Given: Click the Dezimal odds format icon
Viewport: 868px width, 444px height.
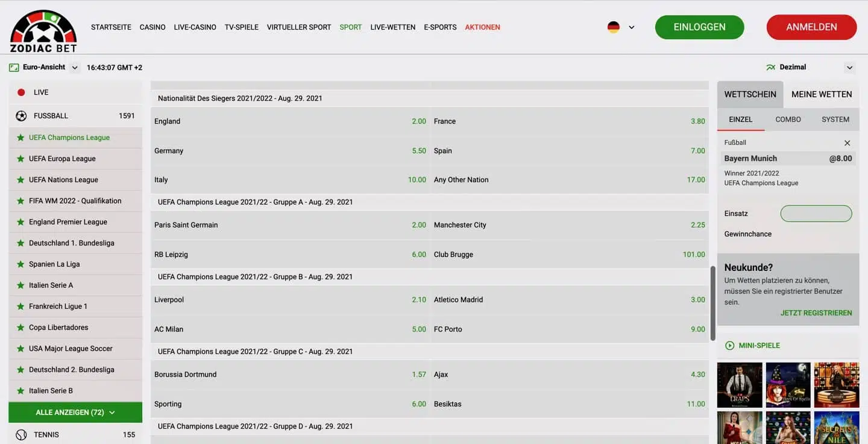Looking at the screenshot, I should [x=770, y=68].
